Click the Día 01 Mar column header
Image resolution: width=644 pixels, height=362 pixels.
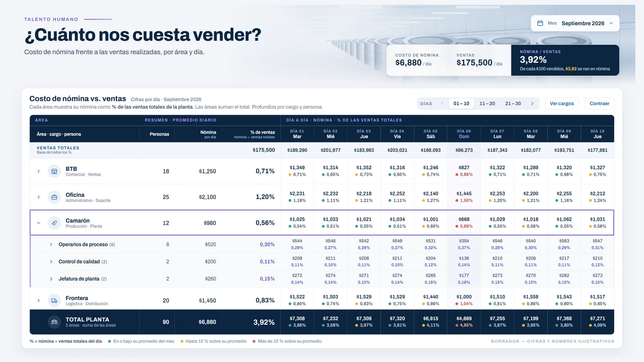click(297, 134)
